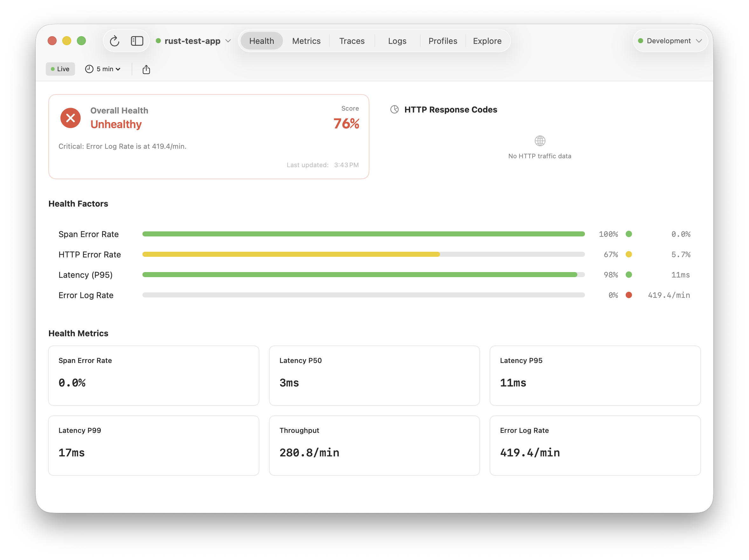The height and width of the screenshot is (560, 749).
Task: Switch to the Metrics tab
Action: (306, 41)
